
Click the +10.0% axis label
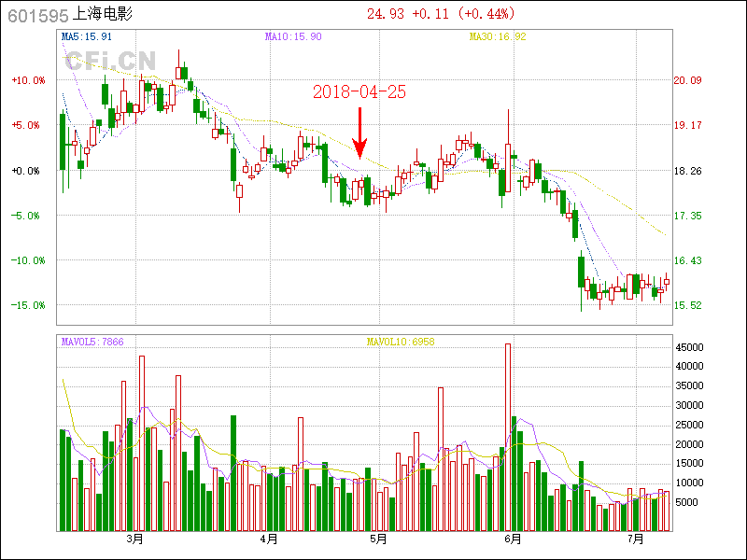pos(29,80)
